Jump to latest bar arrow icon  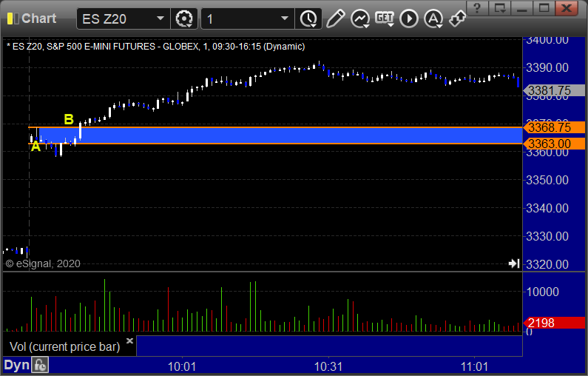(514, 263)
